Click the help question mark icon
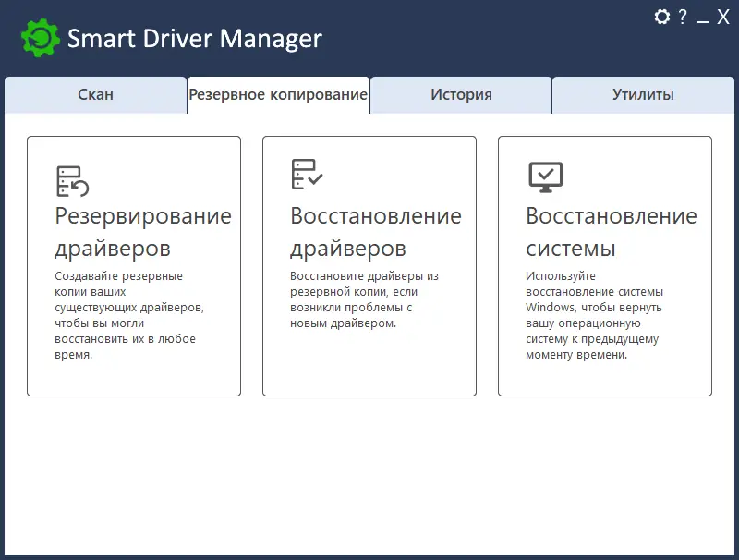This screenshot has width=739, height=560. coord(683,17)
